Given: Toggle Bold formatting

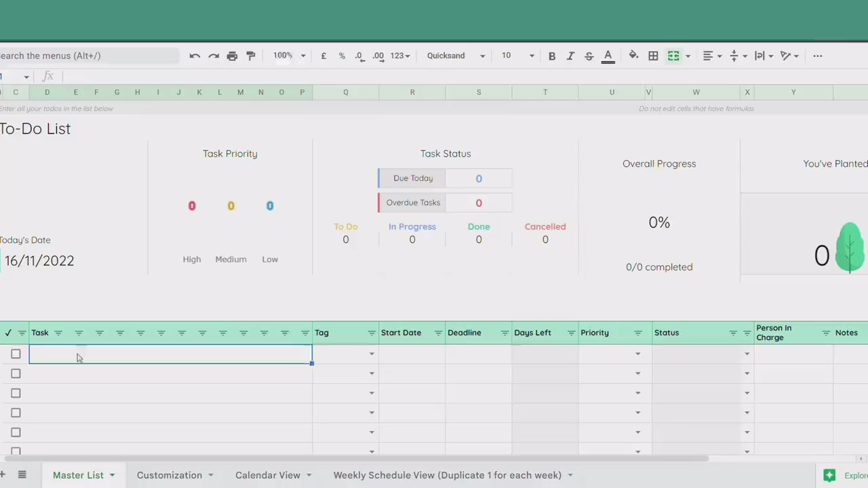Looking at the screenshot, I should pyautogui.click(x=551, y=56).
